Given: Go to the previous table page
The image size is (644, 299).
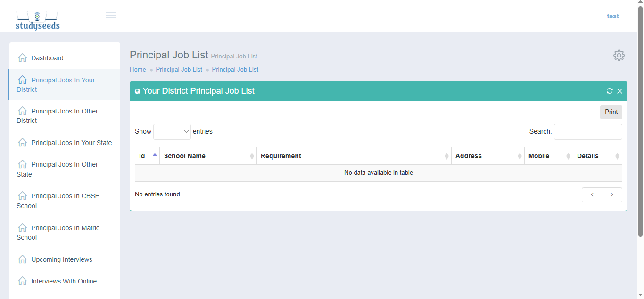Looking at the screenshot, I should pos(592,195).
